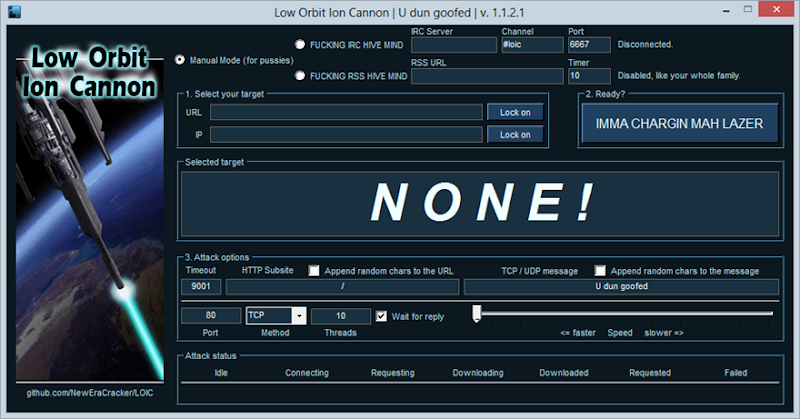The width and height of the screenshot is (800, 419).
Task: Tick Append random chars to the message
Action: (600, 270)
